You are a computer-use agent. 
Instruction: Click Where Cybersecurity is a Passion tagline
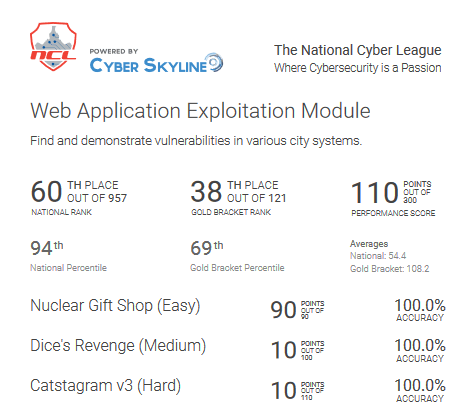pyautogui.click(x=358, y=68)
